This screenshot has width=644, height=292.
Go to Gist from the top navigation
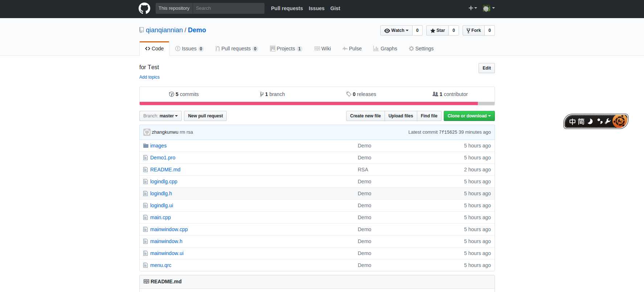coord(335,8)
